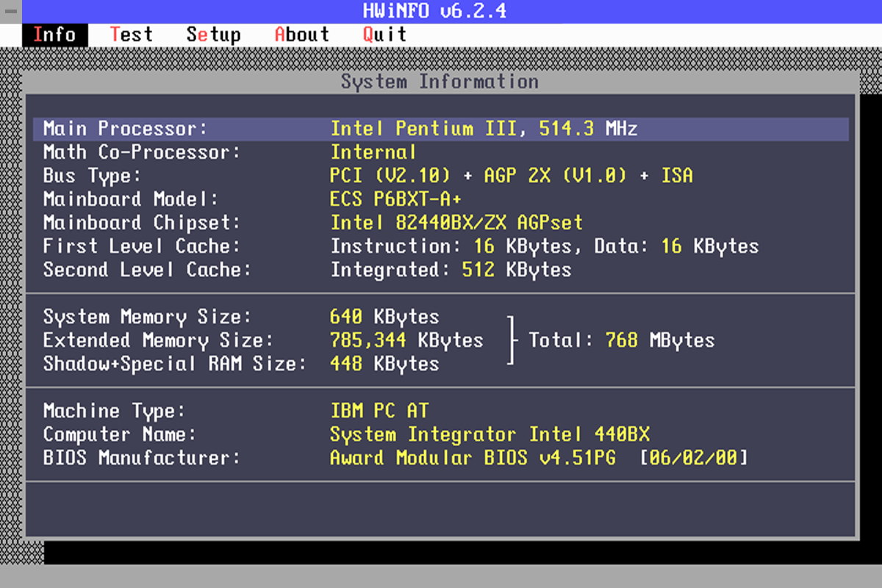Select the Extended Memory Size value 785,344 KBytes
Viewport: 882px width, 588px height.
[x=406, y=340]
